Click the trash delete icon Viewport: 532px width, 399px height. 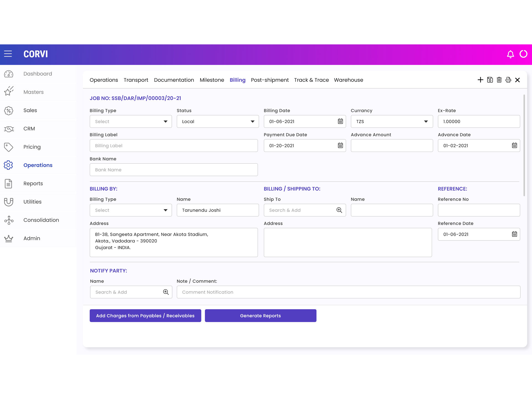pyautogui.click(x=499, y=80)
